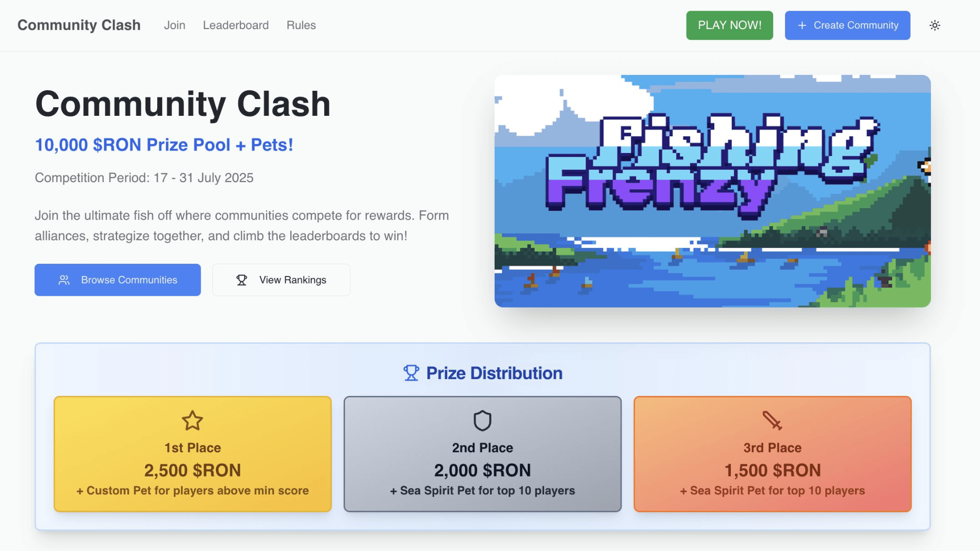Click the Community Clash logo text

coord(79,24)
